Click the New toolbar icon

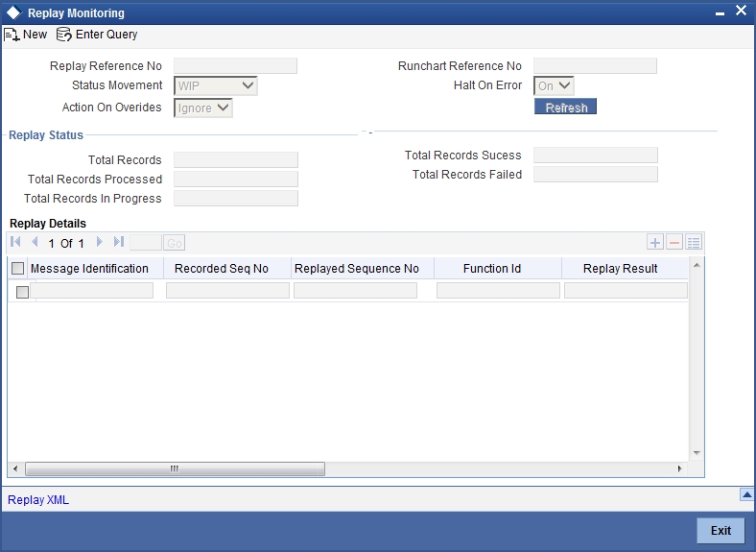pyautogui.click(x=12, y=35)
